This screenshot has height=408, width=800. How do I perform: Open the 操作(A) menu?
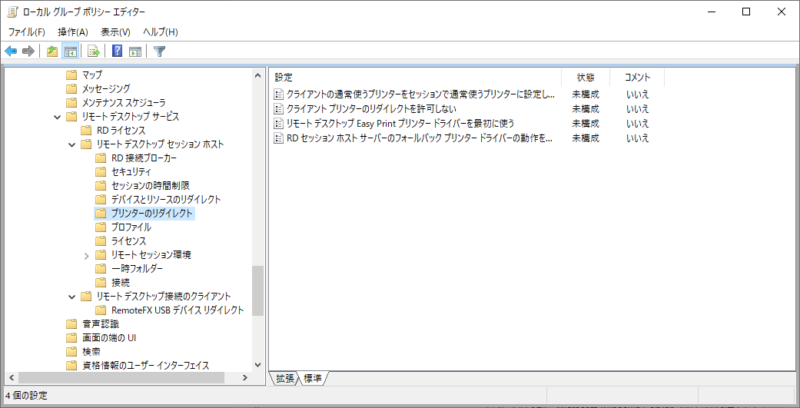point(73,32)
